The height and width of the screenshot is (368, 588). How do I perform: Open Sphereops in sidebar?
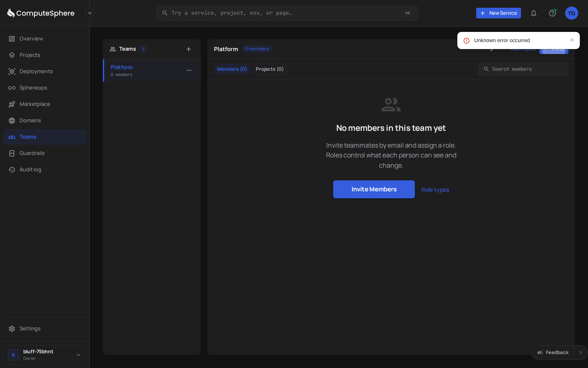(x=45, y=88)
